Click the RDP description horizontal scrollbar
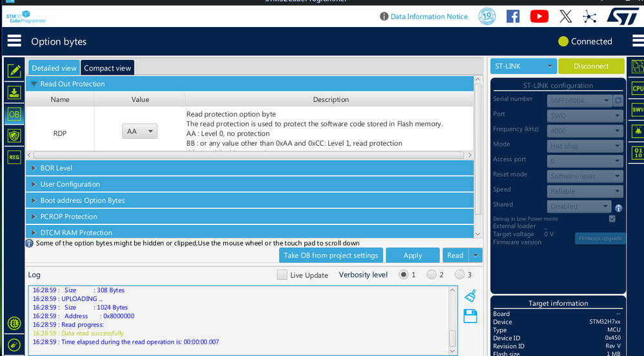 [x=248, y=155]
